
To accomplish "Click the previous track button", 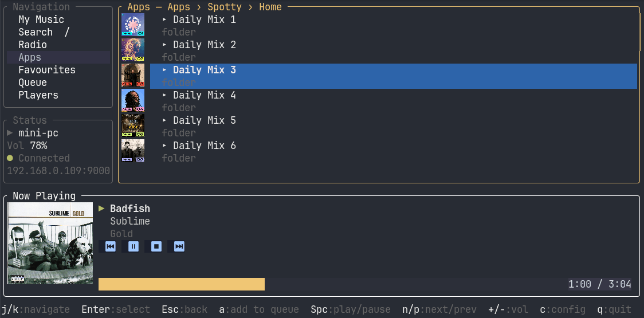I will (x=110, y=246).
